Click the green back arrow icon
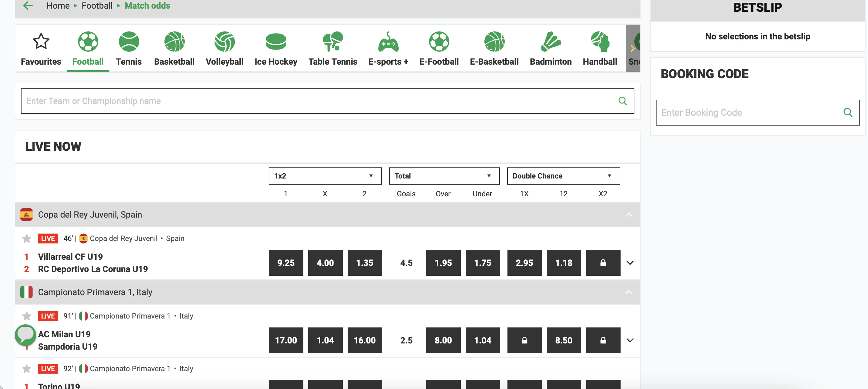This screenshot has height=389, width=868. [28, 6]
